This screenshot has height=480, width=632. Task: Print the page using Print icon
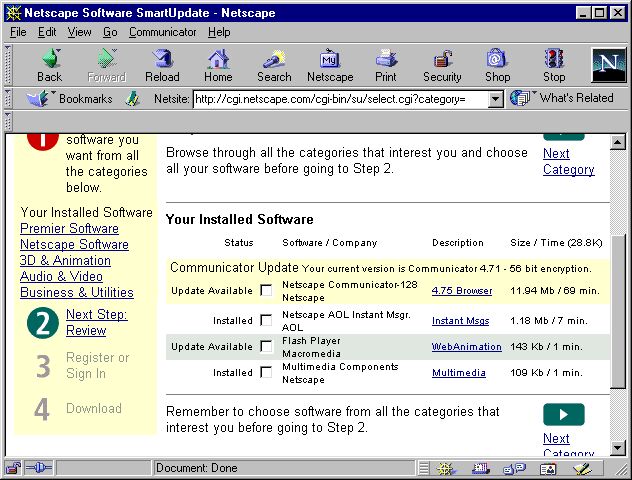[386, 65]
